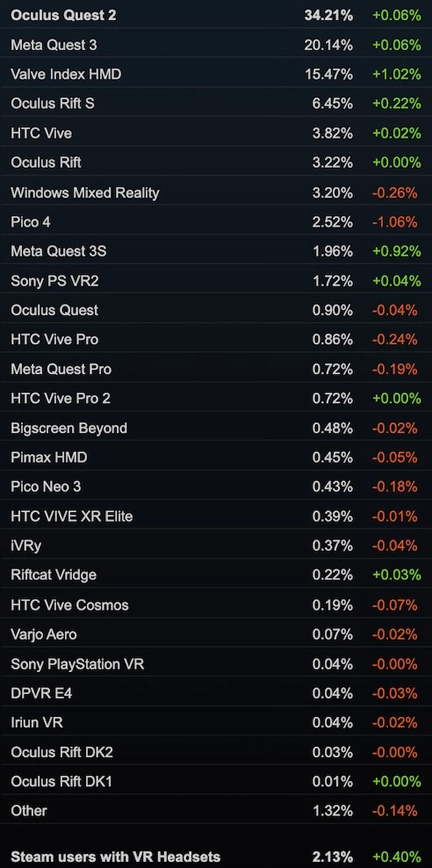Click the Oculus Rift DK1 entry
The image size is (432, 868).
pyautogui.click(x=216, y=781)
